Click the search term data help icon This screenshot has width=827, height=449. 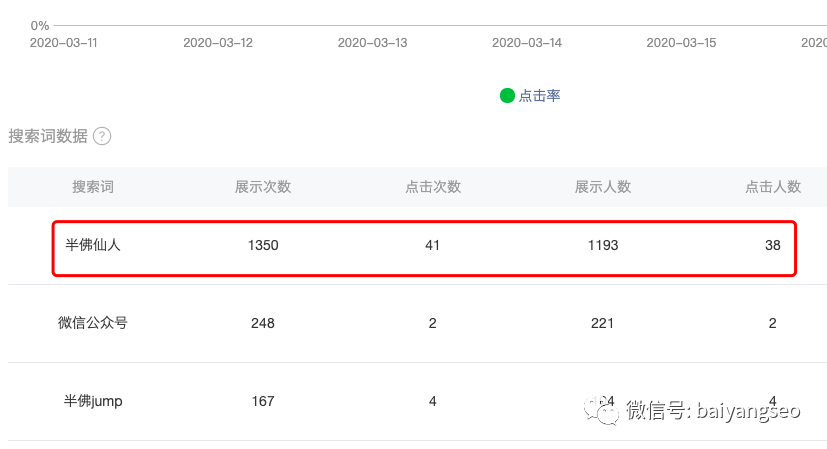102,137
